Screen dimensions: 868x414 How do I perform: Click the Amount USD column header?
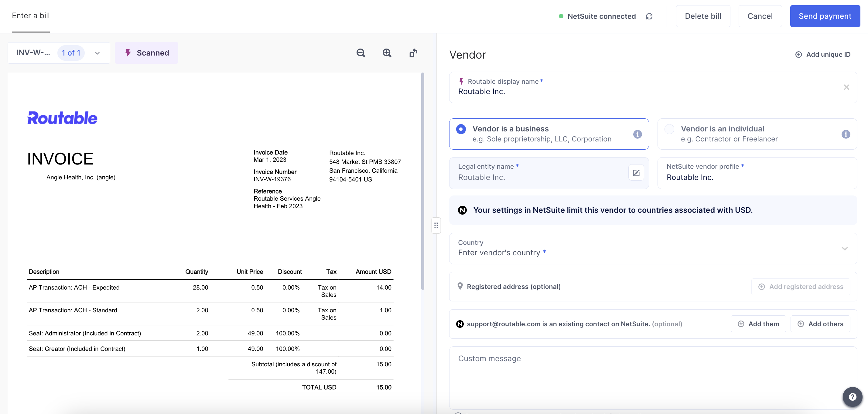[x=373, y=272]
